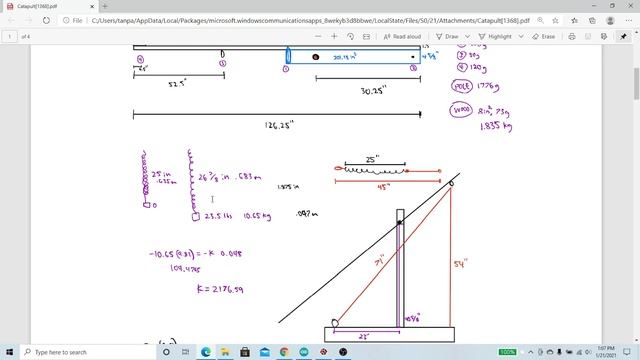
Task: Click the Save as icon
Action: (604, 36)
